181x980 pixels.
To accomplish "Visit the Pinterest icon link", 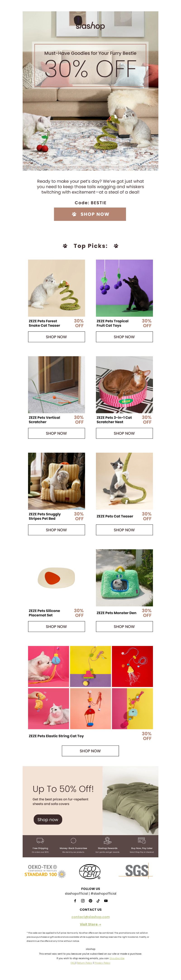I will 90,901.
